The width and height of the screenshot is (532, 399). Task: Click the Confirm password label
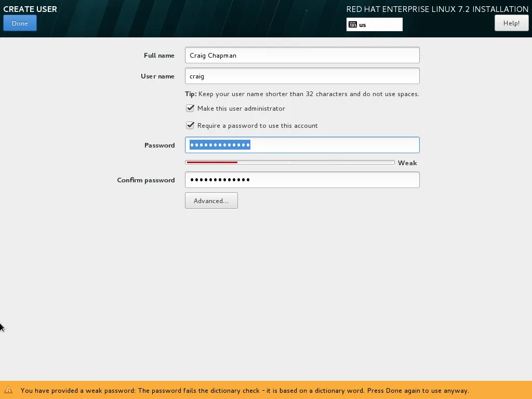pos(146,180)
